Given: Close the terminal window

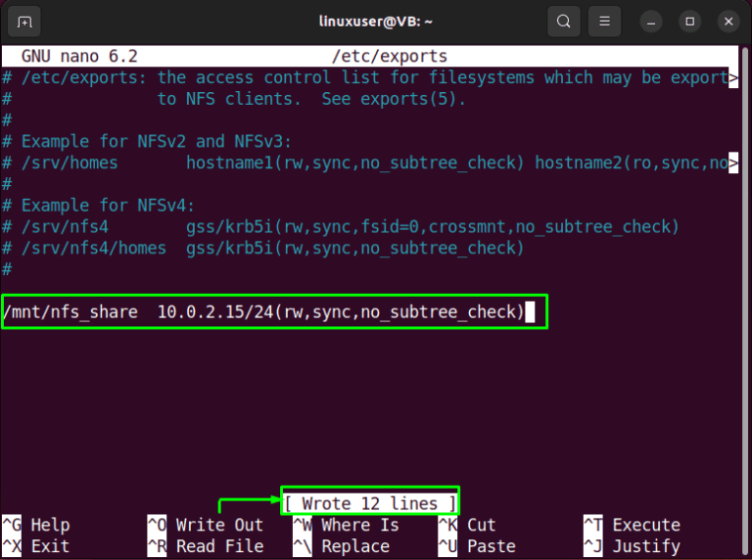Looking at the screenshot, I should [x=726, y=21].
